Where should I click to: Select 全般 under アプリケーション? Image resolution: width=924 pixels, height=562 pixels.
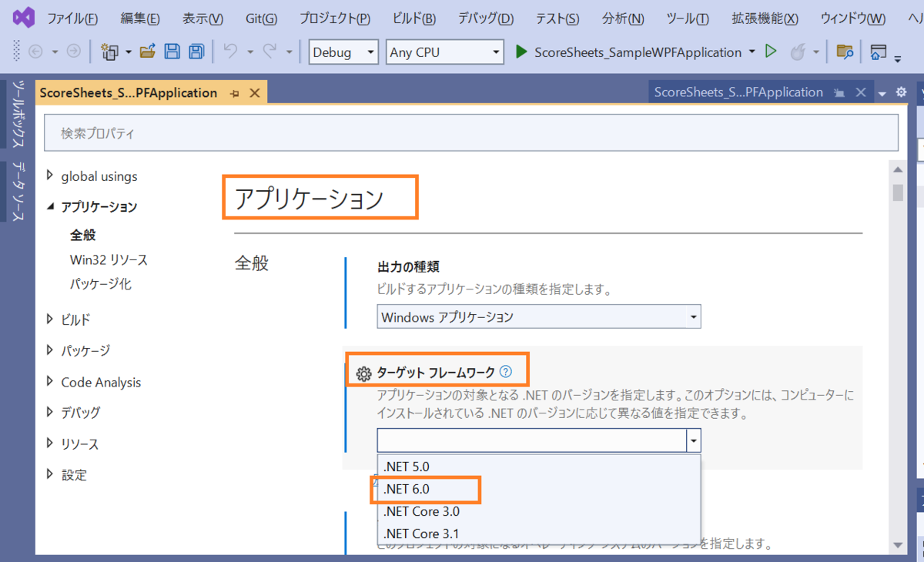[x=82, y=236]
